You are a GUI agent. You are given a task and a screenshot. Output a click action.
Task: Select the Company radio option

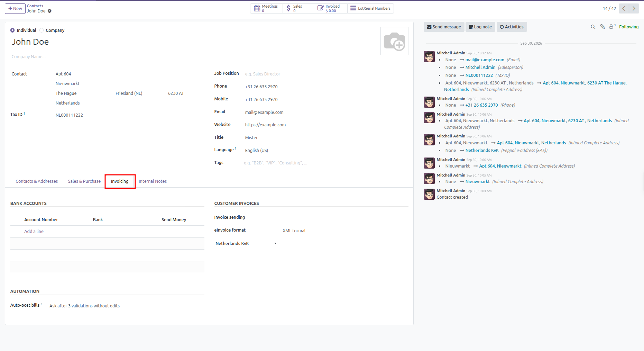point(42,30)
